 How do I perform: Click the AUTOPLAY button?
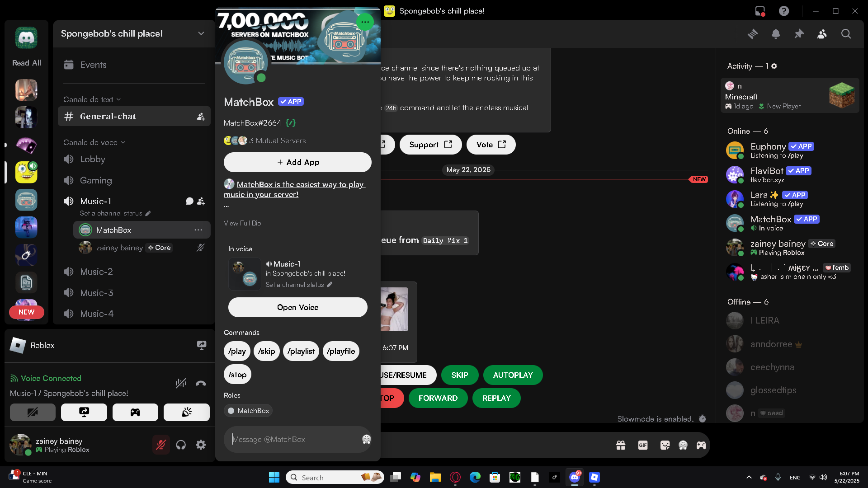tap(513, 375)
